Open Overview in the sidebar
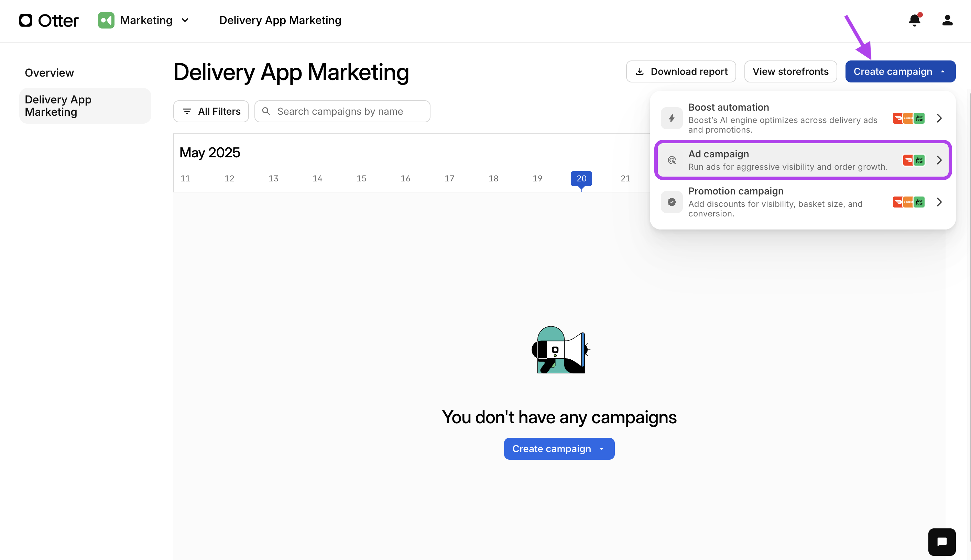The height and width of the screenshot is (560, 971). coord(49,73)
